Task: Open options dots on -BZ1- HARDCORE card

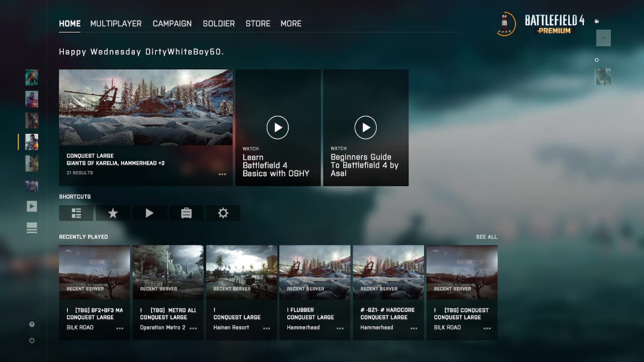Action: (x=414, y=328)
